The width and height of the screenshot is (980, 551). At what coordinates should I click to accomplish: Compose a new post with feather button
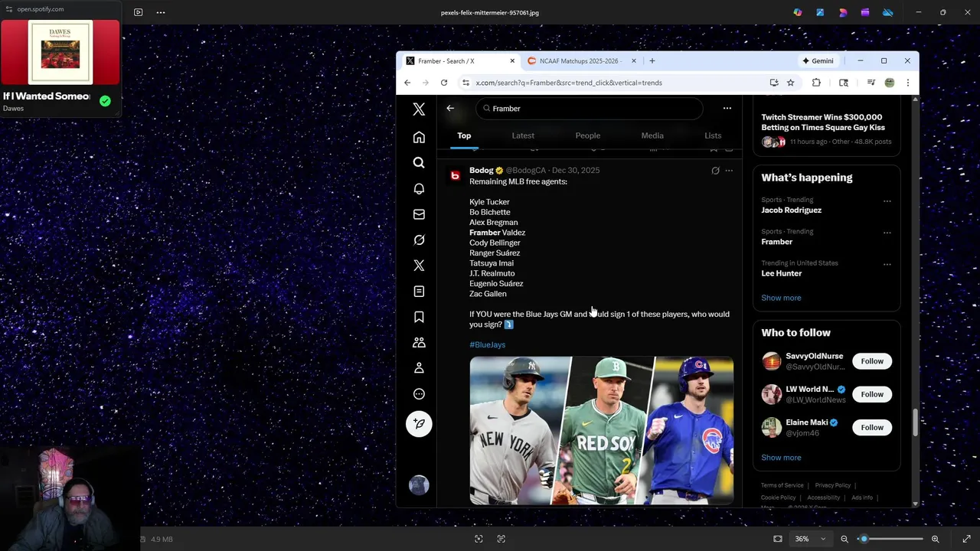419,424
